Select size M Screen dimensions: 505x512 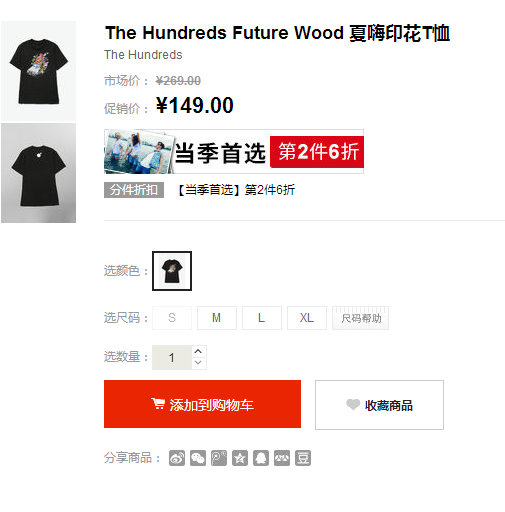click(217, 318)
